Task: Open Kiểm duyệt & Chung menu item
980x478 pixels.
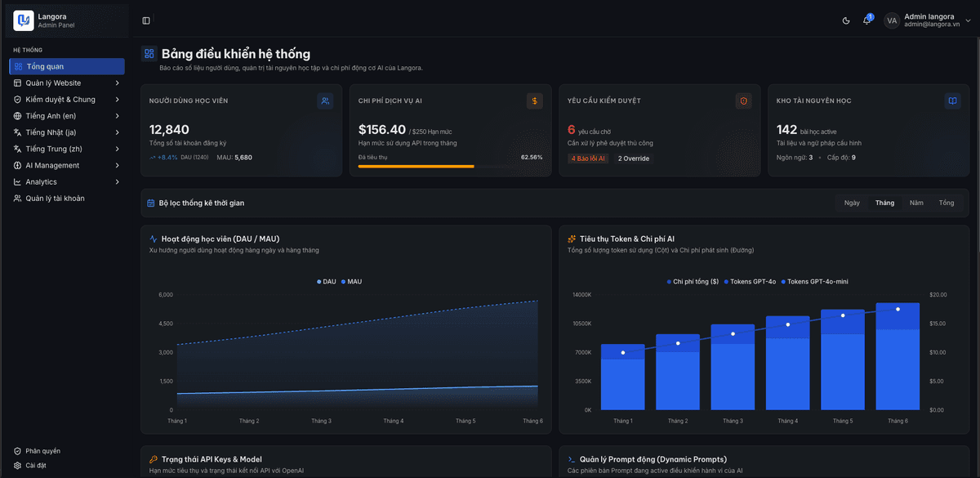Action: 67,100
